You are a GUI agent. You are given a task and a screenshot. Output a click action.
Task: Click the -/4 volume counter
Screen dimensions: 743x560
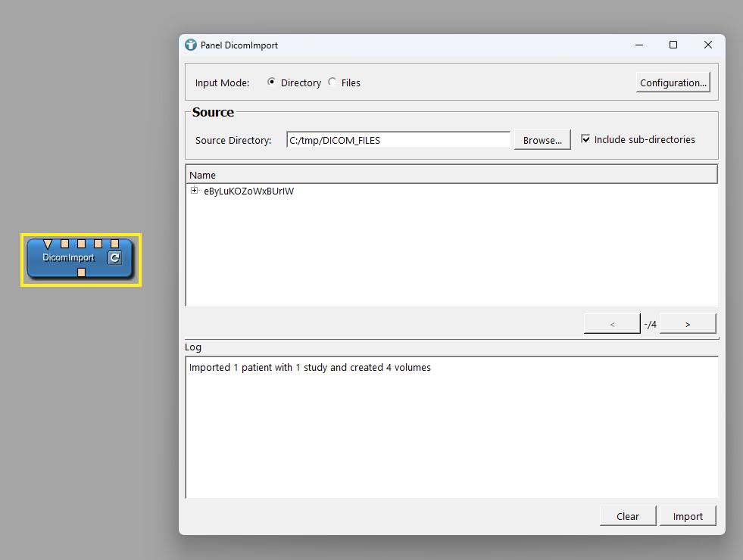650,324
